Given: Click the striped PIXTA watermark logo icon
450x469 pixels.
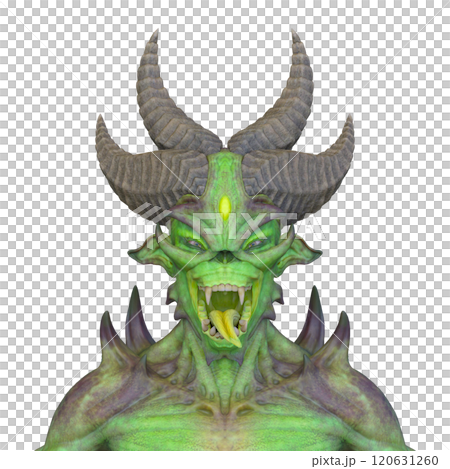Looking at the screenshot, I should pyautogui.click(x=149, y=223).
